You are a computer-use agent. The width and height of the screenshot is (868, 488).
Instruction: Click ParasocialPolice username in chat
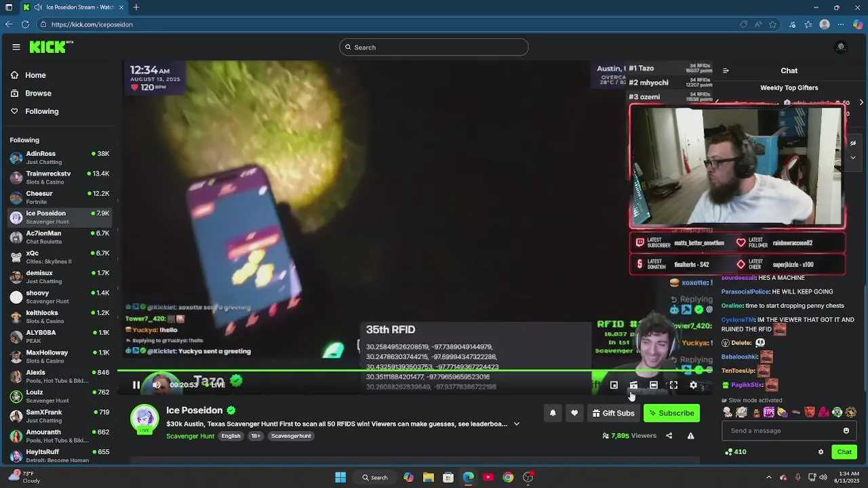(745, 291)
